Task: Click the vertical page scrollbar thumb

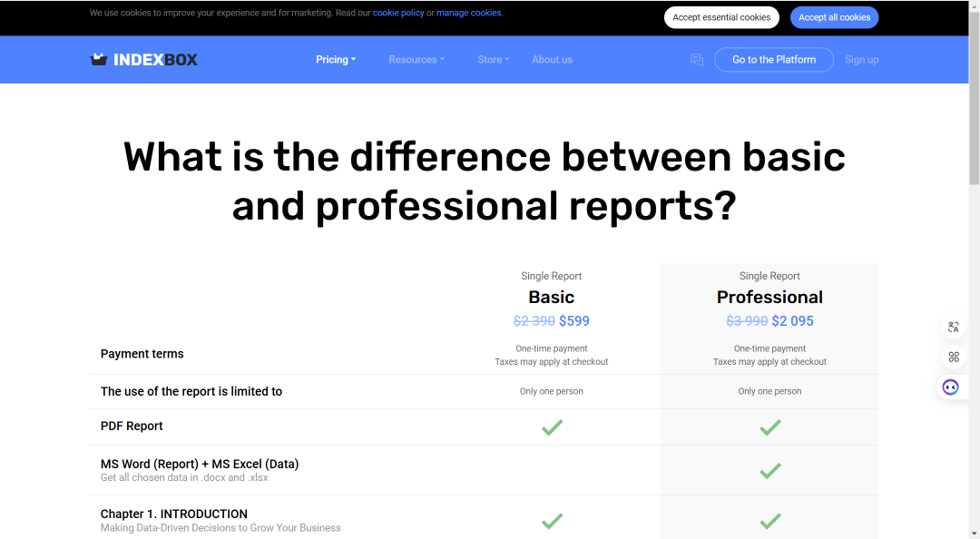Action: [975, 99]
